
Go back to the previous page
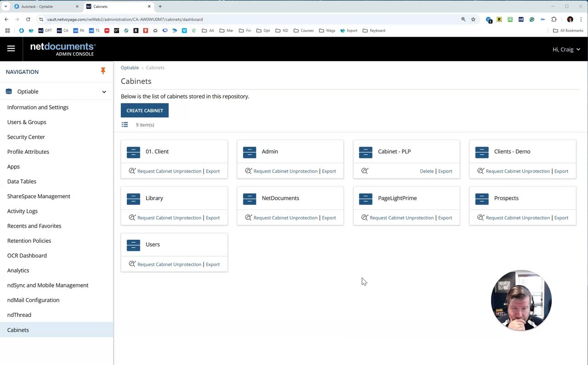coord(6,19)
